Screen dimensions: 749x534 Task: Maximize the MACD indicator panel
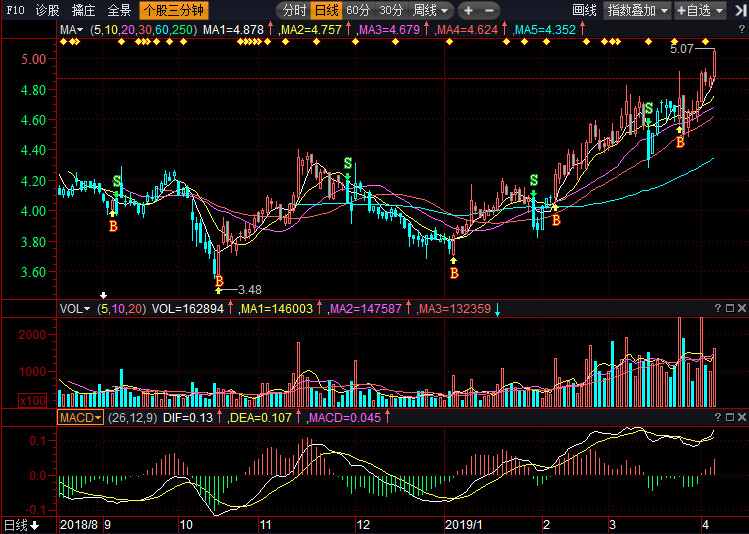pyautogui.click(x=729, y=417)
